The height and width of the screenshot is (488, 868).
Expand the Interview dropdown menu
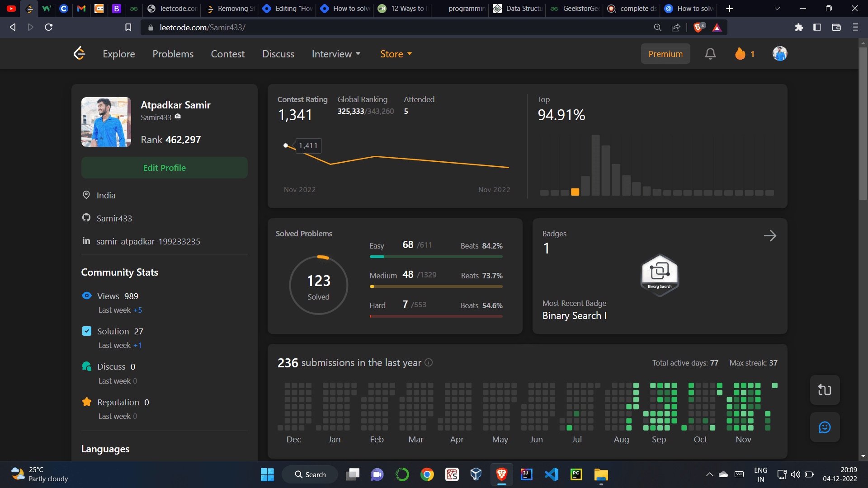pyautogui.click(x=336, y=54)
